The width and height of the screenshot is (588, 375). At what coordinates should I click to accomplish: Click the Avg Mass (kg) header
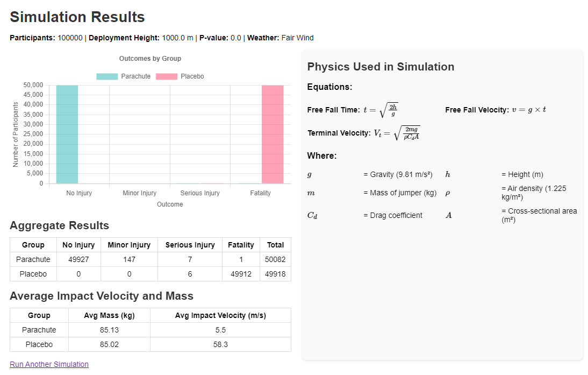point(109,315)
